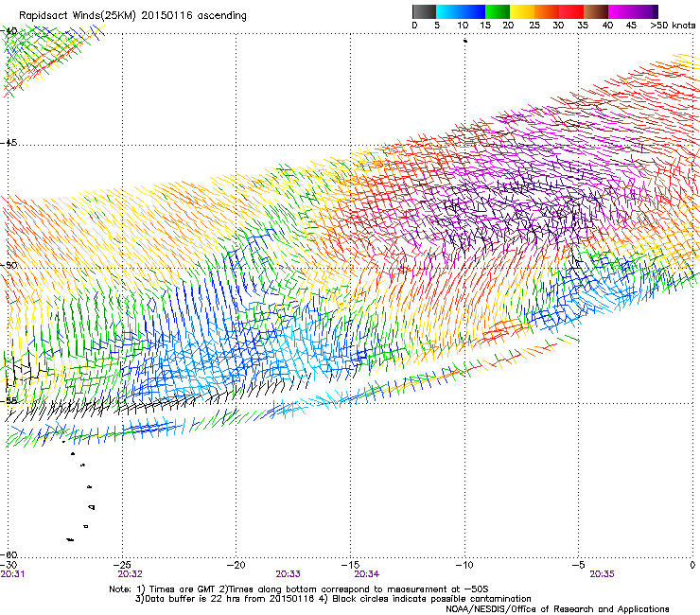
Task: Click the longitude axis label "-30"
Action: [x=9, y=565]
